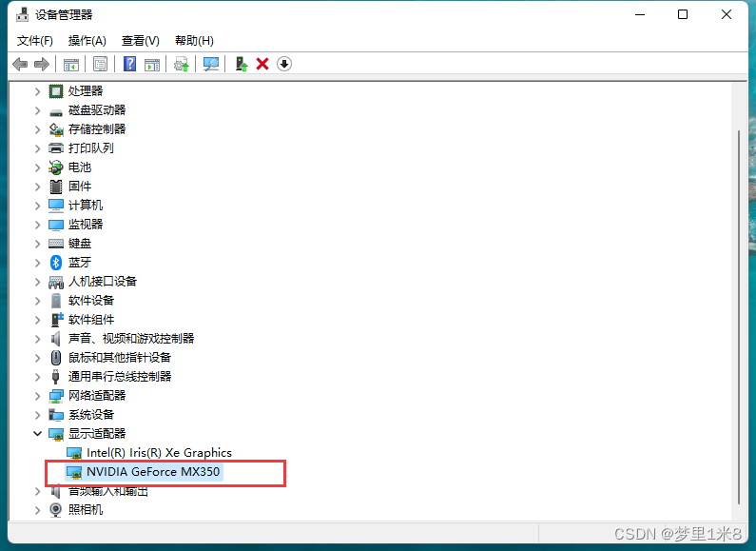Select Intel(R) Iris(R) Xe Graphics
Image resolution: width=756 pixels, height=551 pixels.
[x=159, y=453]
